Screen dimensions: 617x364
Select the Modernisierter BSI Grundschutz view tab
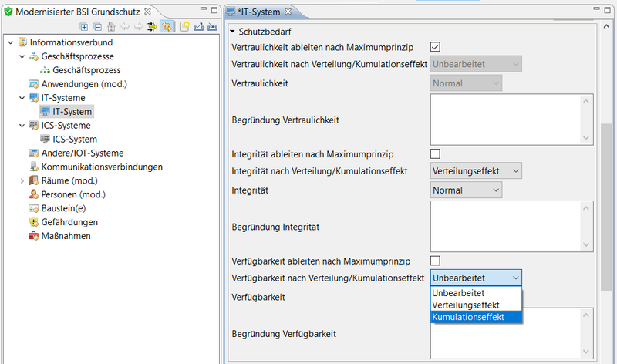[78, 12]
